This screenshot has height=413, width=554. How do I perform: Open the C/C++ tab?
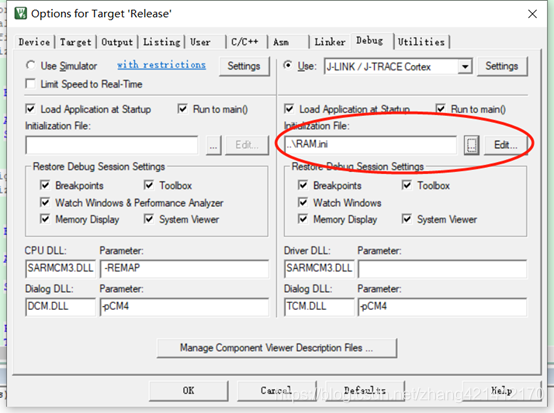244,42
